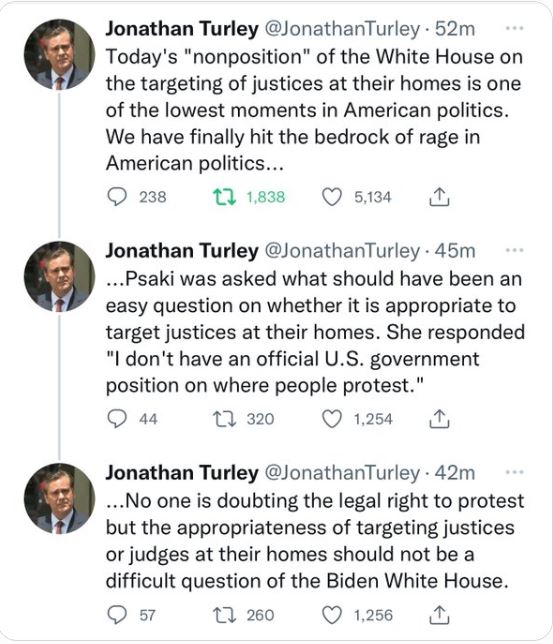Retweet the tweet showing 260 retweets
This screenshot has width=553, height=644.
tap(224, 615)
